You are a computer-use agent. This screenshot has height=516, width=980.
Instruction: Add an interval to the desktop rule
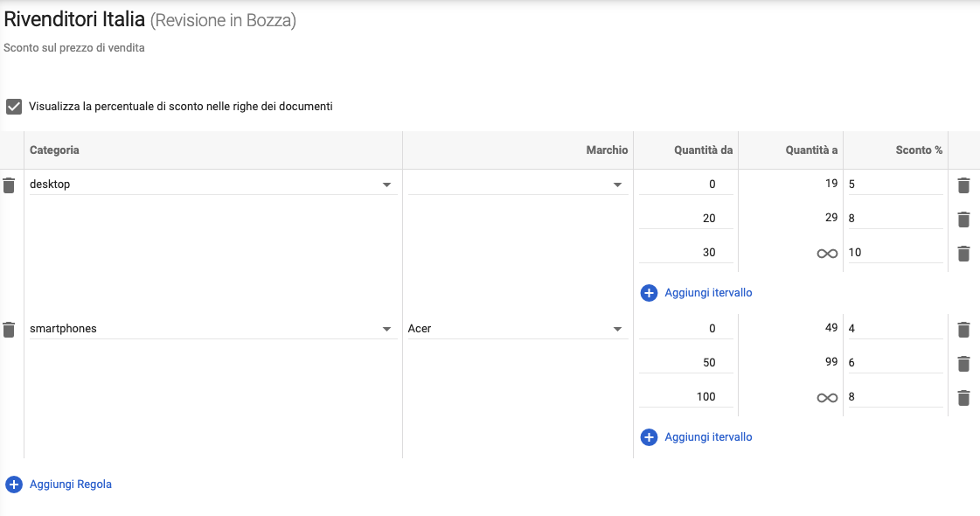[x=706, y=293]
